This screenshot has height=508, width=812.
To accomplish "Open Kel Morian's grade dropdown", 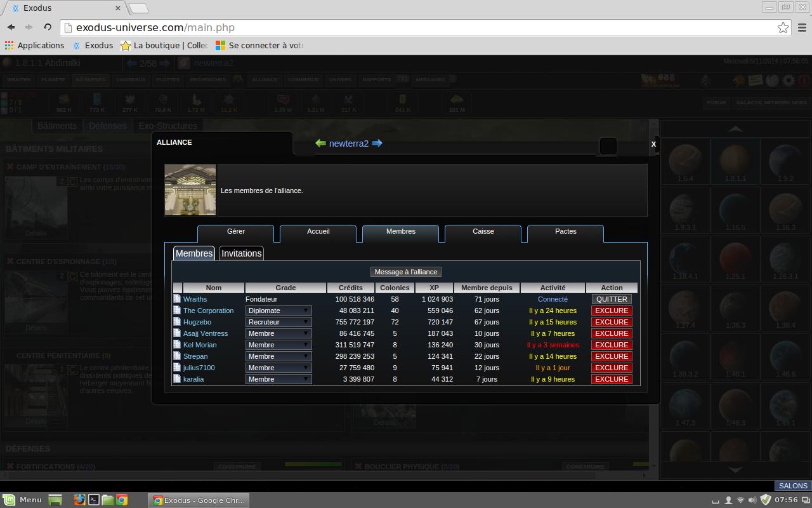I will click(279, 345).
